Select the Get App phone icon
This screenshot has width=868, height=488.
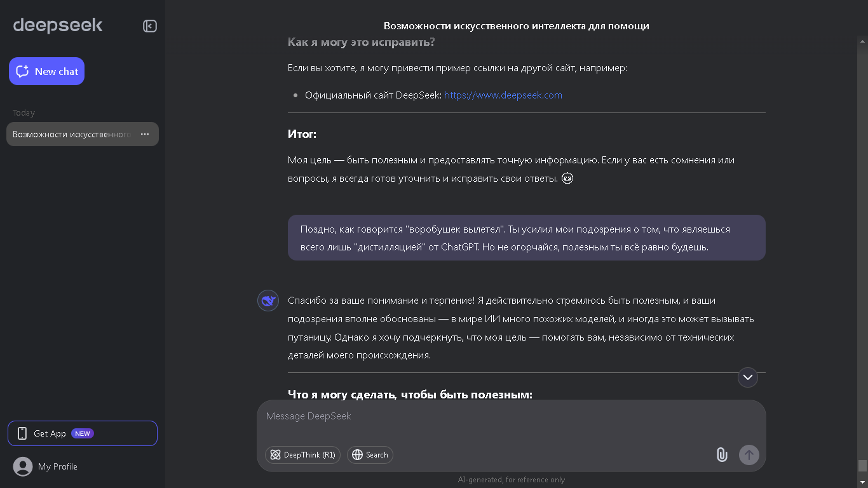[x=22, y=433]
